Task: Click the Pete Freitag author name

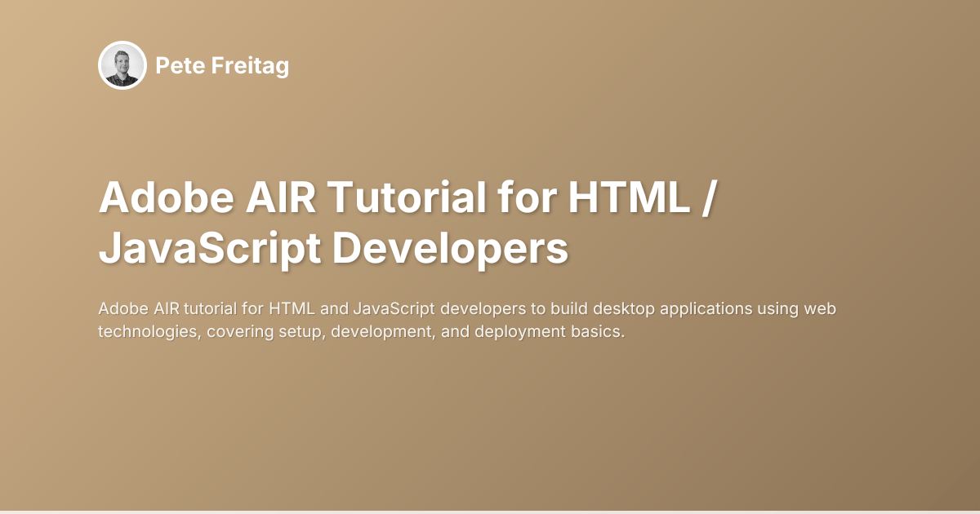Action: [223, 66]
